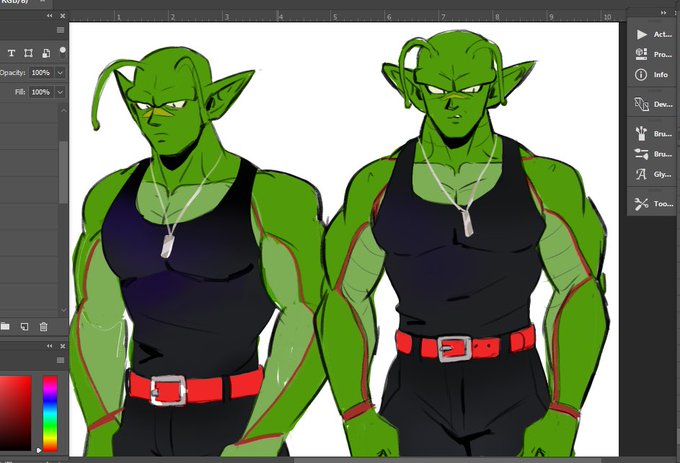Click the "Fill:" label
Image resolution: width=680 pixels, height=463 pixels.
(20, 92)
